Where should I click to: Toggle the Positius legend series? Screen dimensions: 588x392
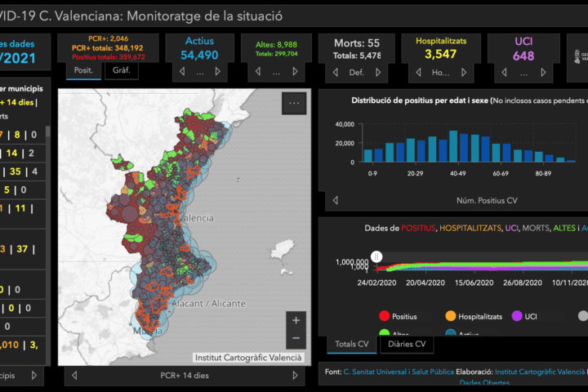click(385, 315)
